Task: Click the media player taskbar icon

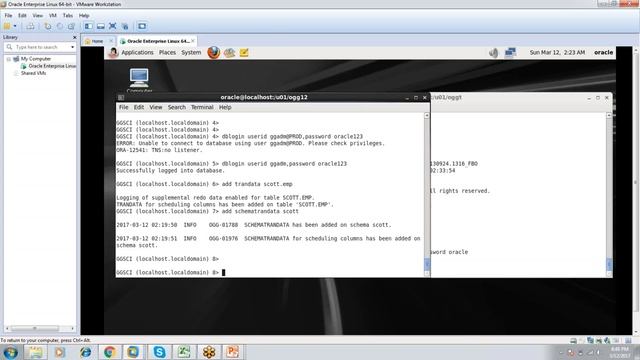Action: point(60,352)
